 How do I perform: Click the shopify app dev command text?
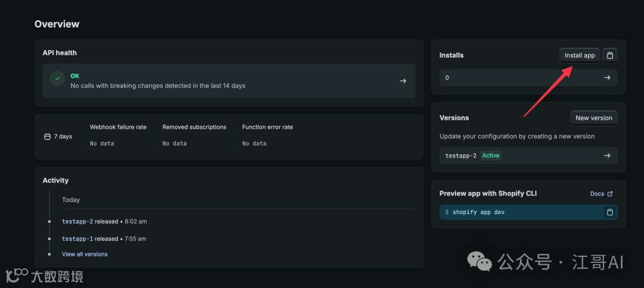[478, 212]
